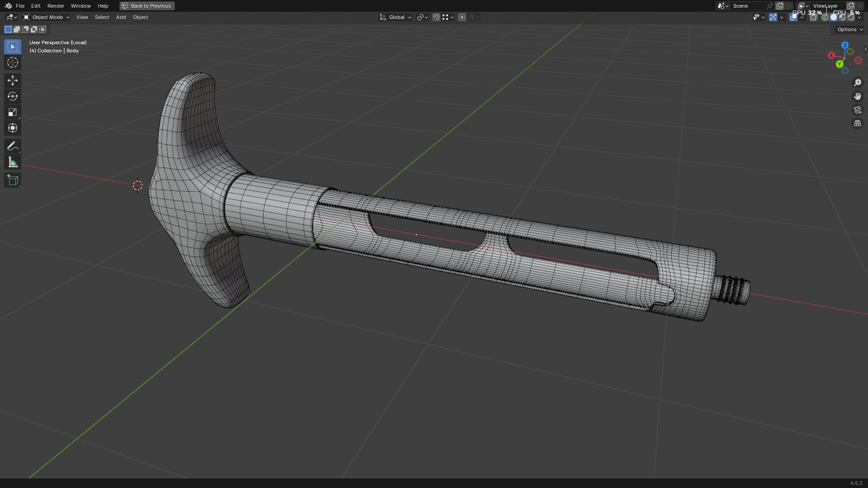Viewport: 868px width, 488px height.
Task: Open the viewport View menu
Action: coord(82,17)
